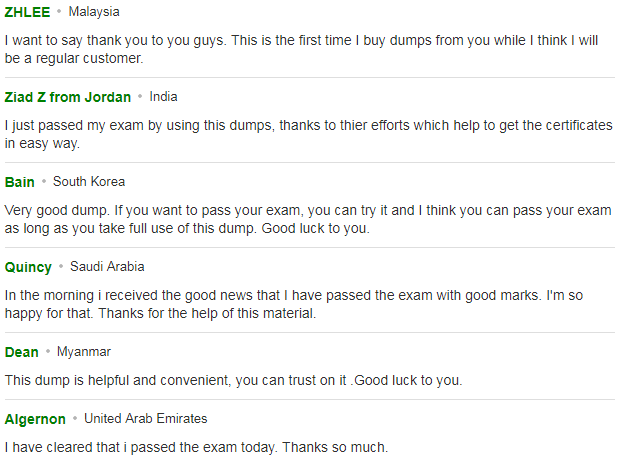The width and height of the screenshot is (618, 459).
Task: Click the Dean reviewer name
Action: coord(21,352)
